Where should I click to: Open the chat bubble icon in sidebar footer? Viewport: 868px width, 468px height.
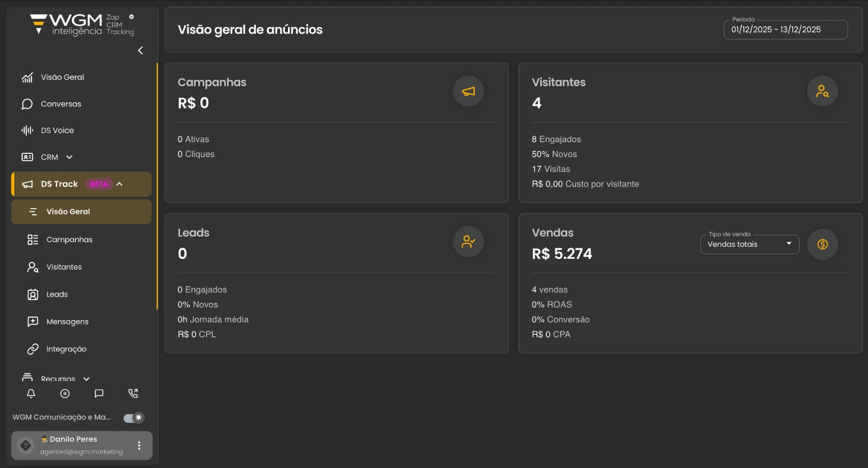click(x=99, y=394)
